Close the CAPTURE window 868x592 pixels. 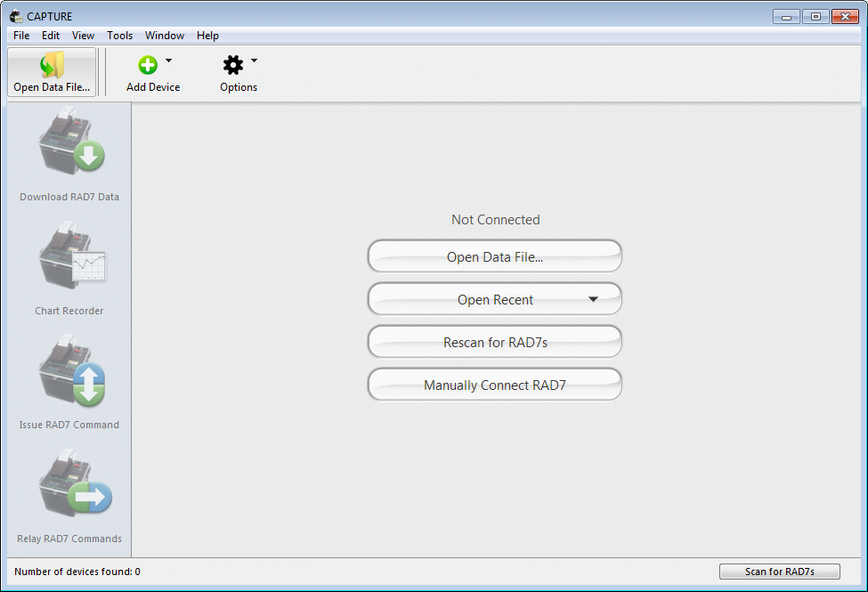click(845, 17)
